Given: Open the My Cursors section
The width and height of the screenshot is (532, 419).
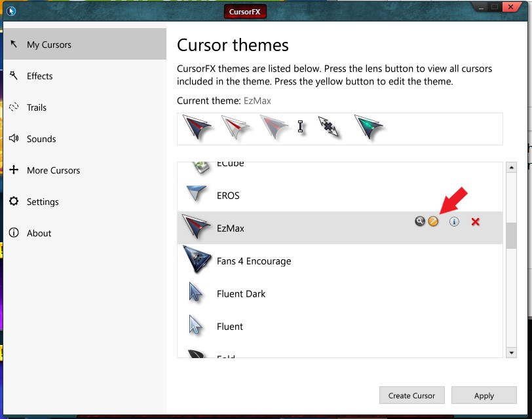Looking at the screenshot, I should [x=85, y=45].
